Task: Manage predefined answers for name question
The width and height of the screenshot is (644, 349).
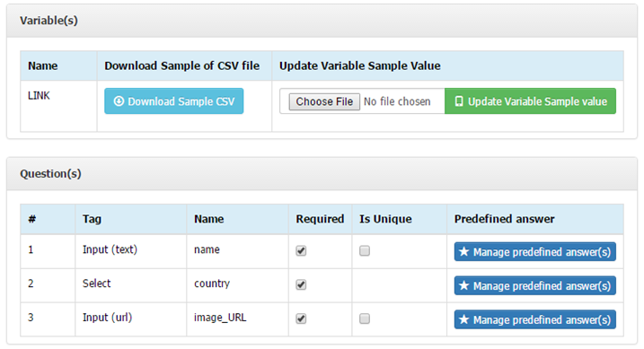Action: click(534, 251)
